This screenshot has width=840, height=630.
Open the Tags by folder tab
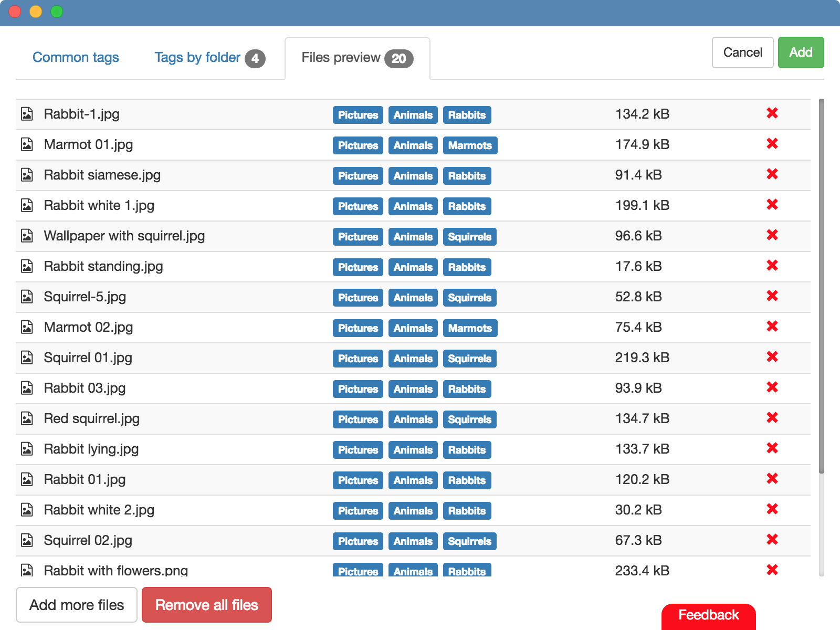tap(197, 58)
